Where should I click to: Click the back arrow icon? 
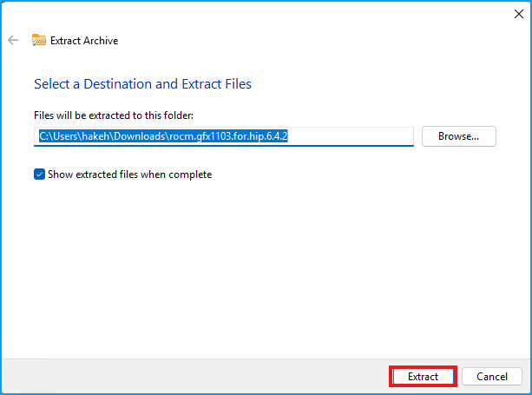tap(13, 40)
